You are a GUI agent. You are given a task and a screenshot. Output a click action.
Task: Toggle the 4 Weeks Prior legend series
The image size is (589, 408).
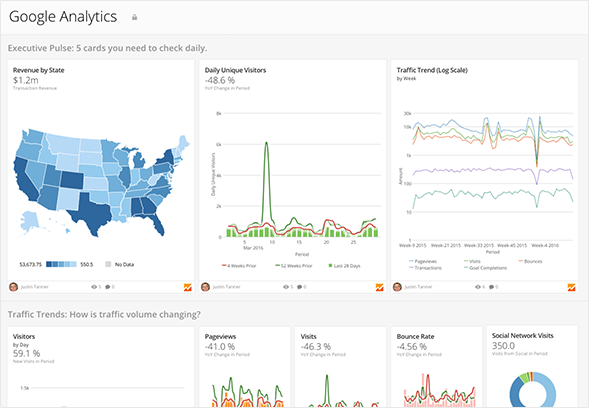click(x=239, y=266)
